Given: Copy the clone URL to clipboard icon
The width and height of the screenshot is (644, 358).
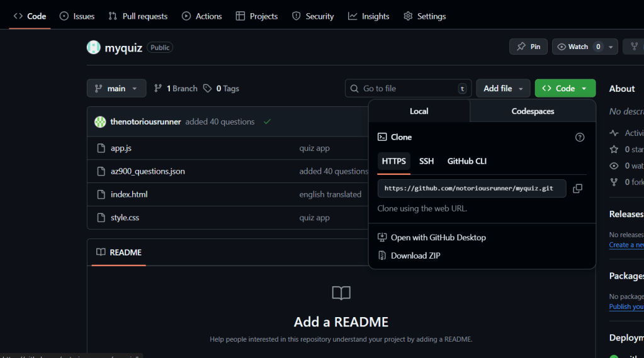Looking at the screenshot, I should pos(577,189).
